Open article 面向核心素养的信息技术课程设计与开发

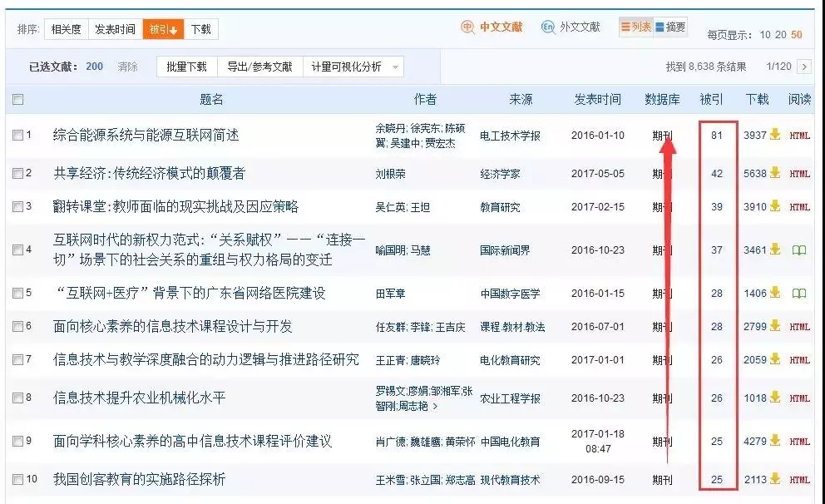pos(173,326)
